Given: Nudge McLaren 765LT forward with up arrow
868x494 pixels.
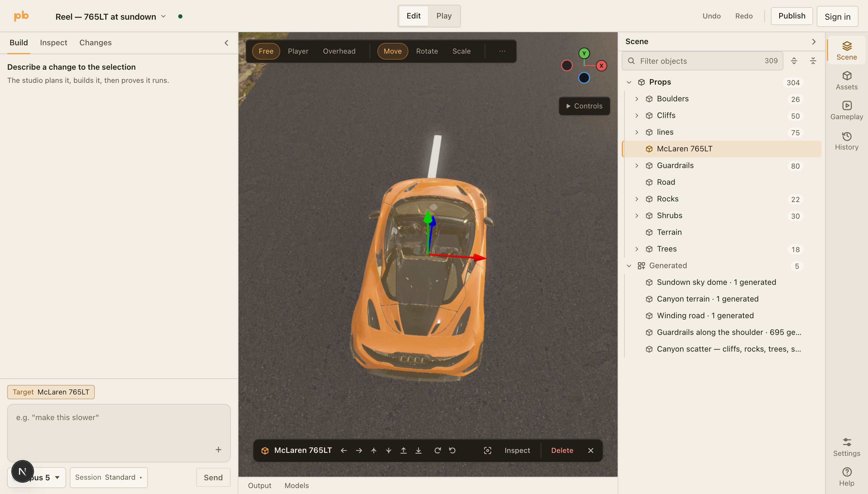Looking at the screenshot, I should [373, 450].
